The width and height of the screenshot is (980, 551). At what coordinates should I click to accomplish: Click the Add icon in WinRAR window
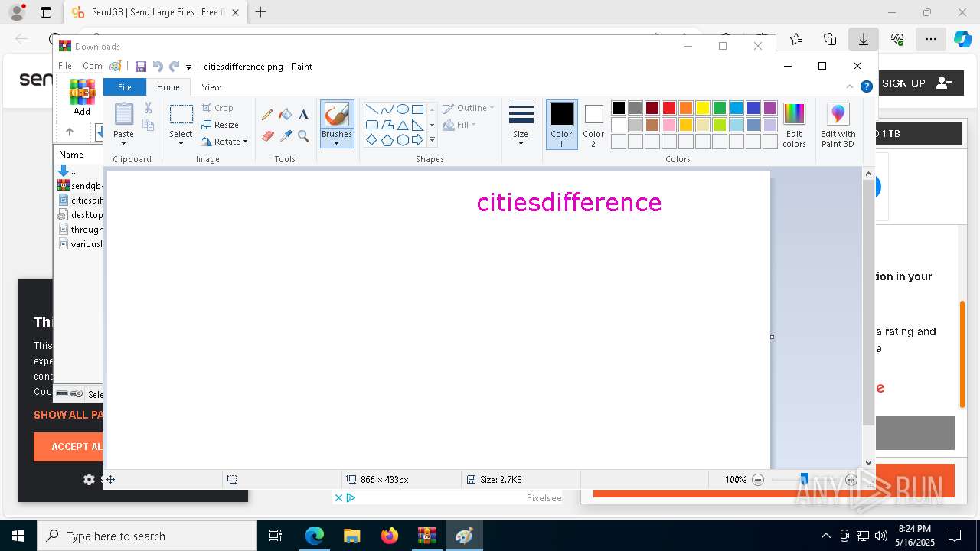click(82, 97)
